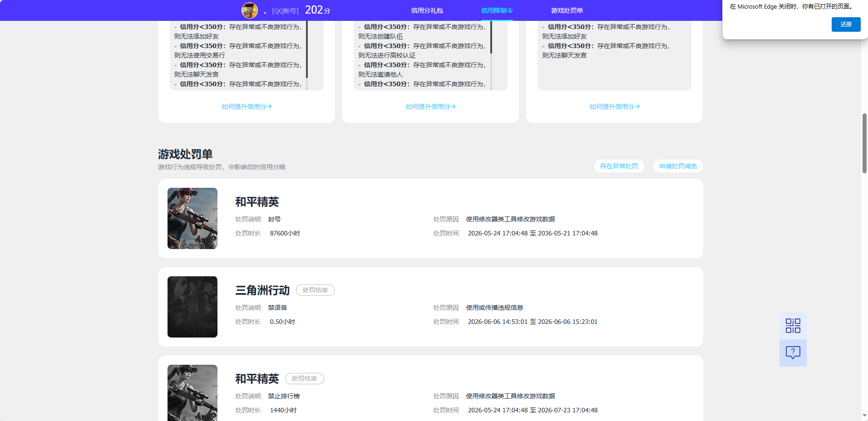Open the help question chat icon
The width and height of the screenshot is (868, 421).
pyautogui.click(x=793, y=353)
